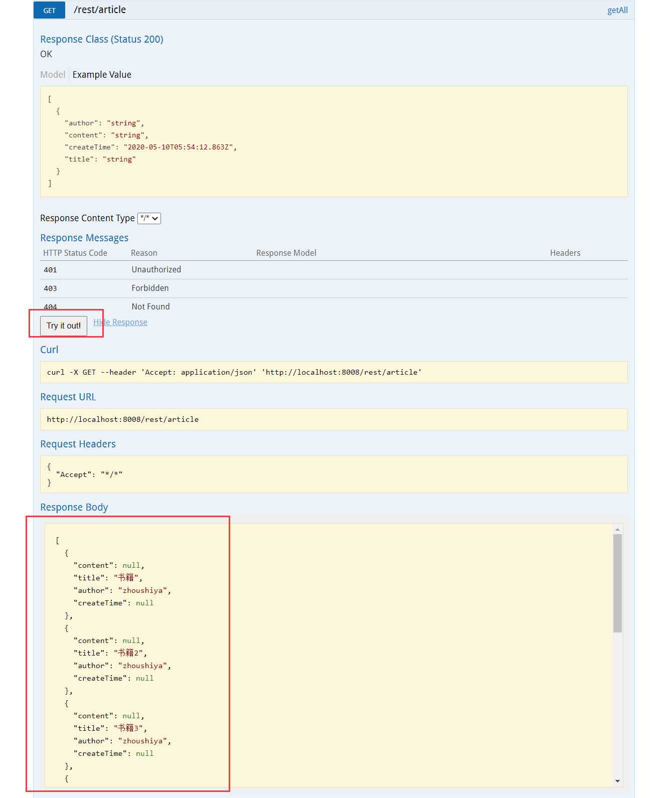Click the HTTP Status Code column header
The image size is (672, 798).
click(x=75, y=253)
